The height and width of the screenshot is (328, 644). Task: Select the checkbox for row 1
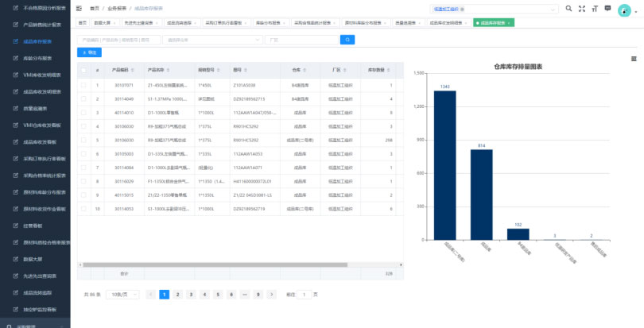pyautogui.click(x=83, y=85)
